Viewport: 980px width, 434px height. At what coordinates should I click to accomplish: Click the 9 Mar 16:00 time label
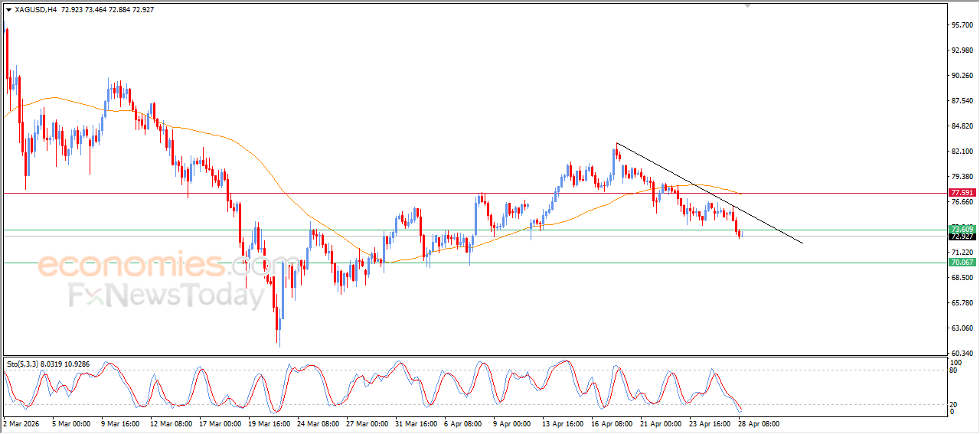[120, 423]
